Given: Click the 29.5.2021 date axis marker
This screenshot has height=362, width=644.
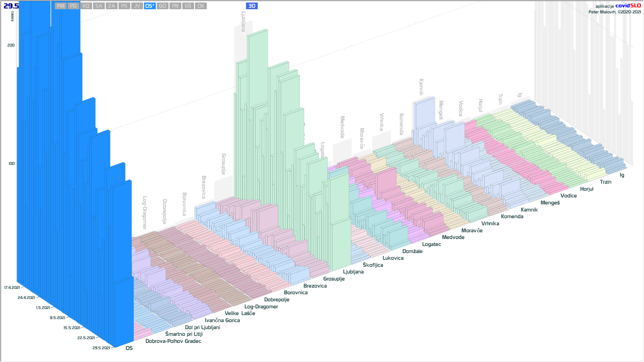Looking at the screenshot, I should click(x=101, y=348).
